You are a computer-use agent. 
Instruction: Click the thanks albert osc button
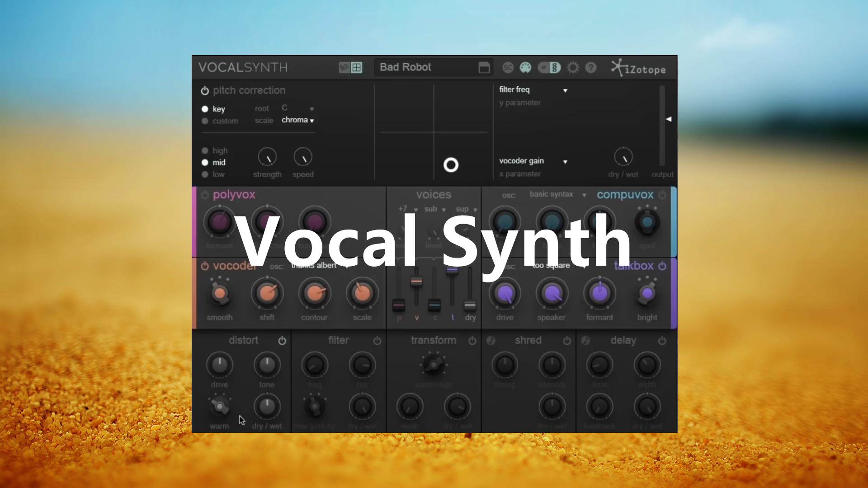316,266
